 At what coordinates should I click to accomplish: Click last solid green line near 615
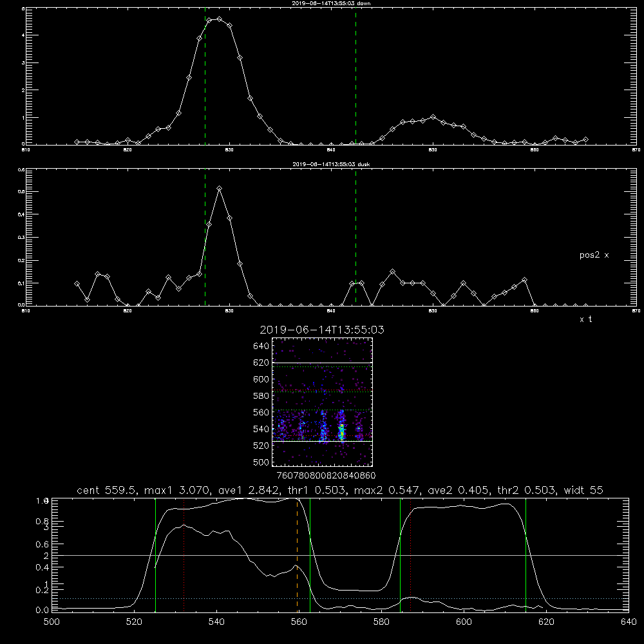tap(526, 555)
